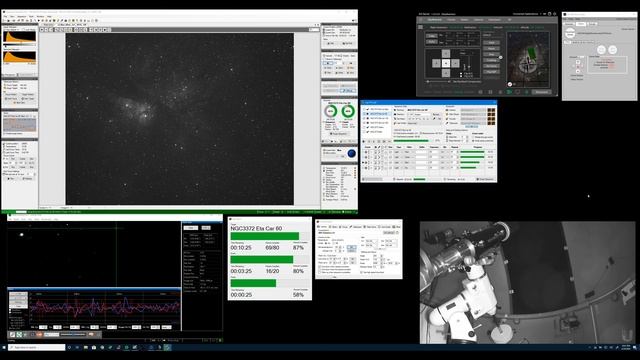Open the View menu in Sequence Generator

[x=12, y=17]
